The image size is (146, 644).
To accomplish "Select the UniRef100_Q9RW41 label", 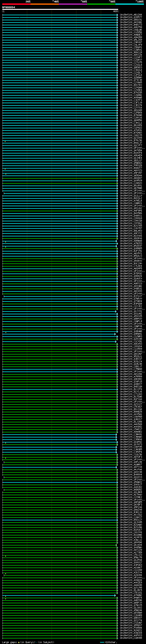I will pos(131,334).
